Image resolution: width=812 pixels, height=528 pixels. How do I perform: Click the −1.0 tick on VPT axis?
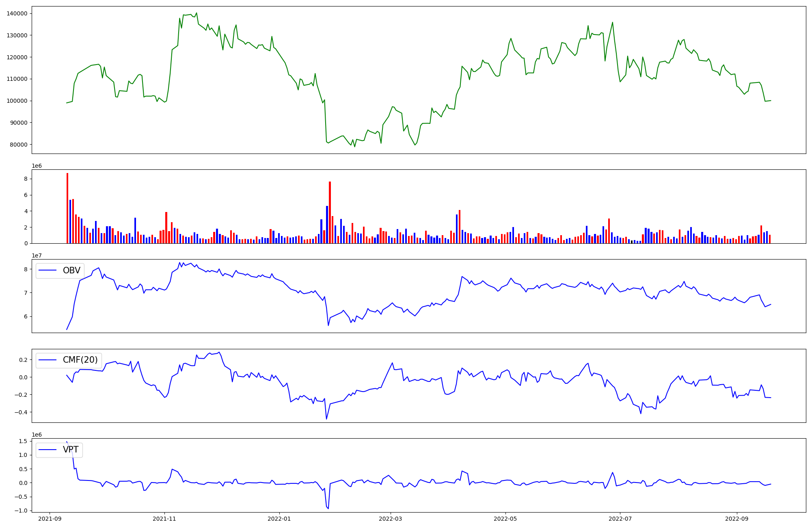[x=21, y=511]
